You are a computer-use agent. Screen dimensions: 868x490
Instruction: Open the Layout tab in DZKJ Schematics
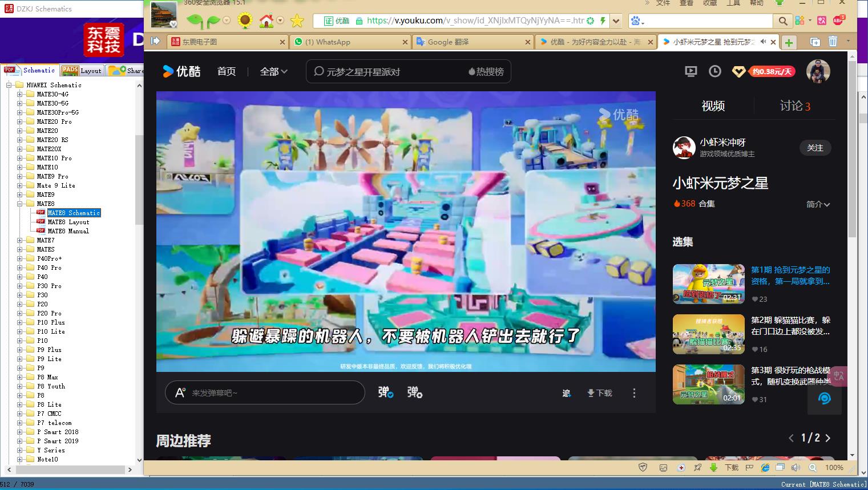tap(82, 70)
